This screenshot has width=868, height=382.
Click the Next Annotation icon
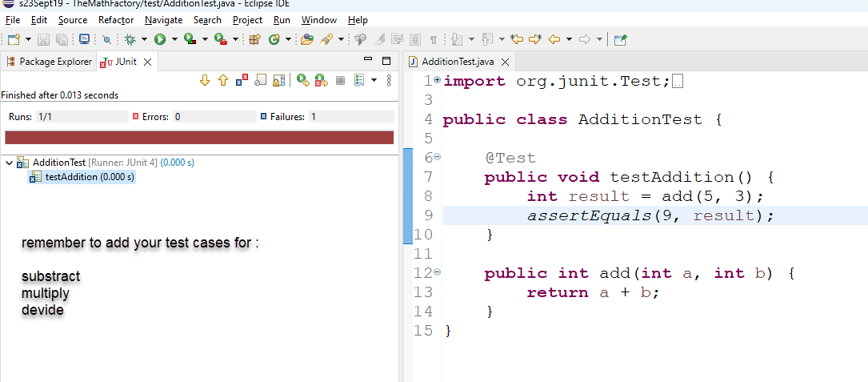tap(457, 39)
